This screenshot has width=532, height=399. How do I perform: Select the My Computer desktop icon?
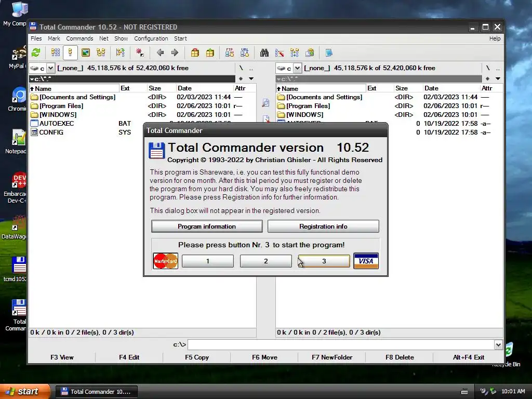(x=17, y=14)
